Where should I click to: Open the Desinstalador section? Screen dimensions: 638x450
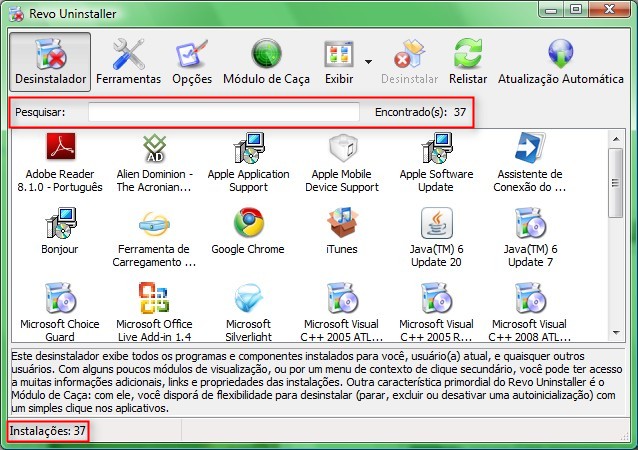50,62
